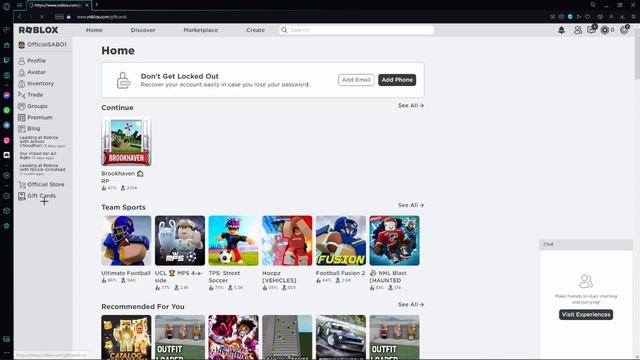640x360 pixels.
Task: Open the purple Messenger icon in browser sidebar
Action: 7,95
